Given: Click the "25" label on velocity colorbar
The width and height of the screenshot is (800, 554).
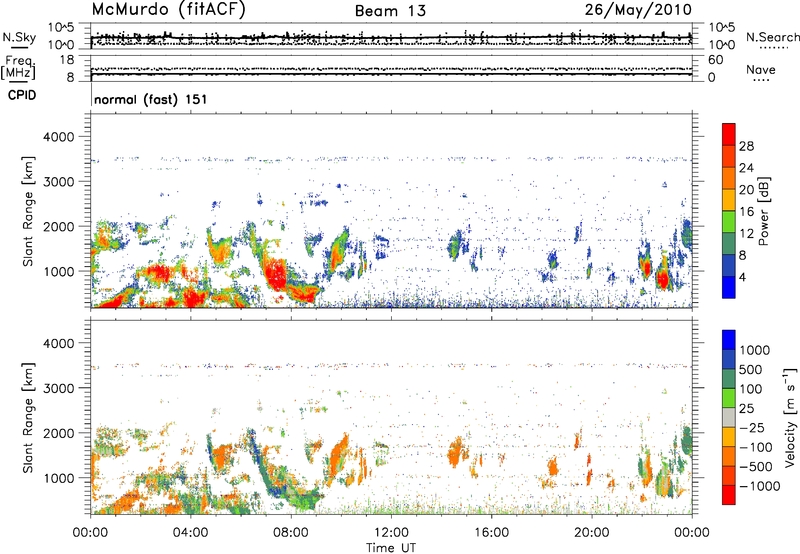Looking at the screenshot, I should coord(746,409).
